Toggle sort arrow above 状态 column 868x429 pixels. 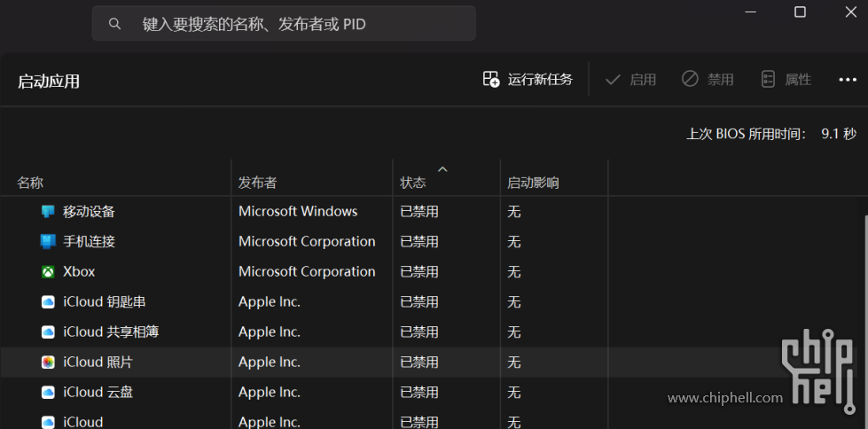pyautogui.click(x=442, y=168)
